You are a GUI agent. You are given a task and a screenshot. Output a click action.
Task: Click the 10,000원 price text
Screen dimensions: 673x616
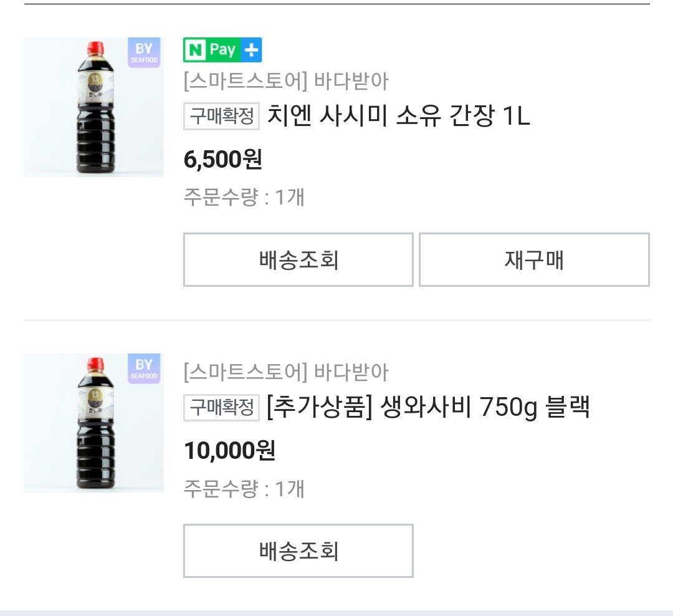(x=229, y=450)
